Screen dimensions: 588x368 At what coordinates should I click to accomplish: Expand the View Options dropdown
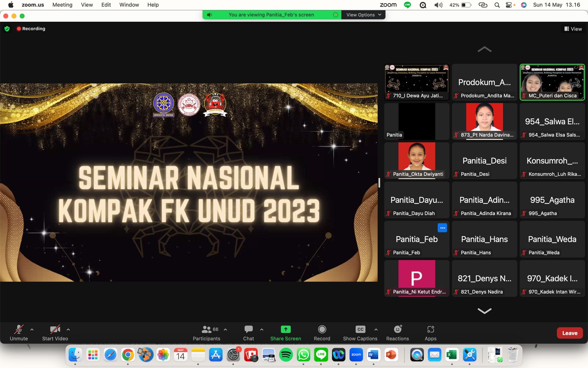click(x=363, y=15)
